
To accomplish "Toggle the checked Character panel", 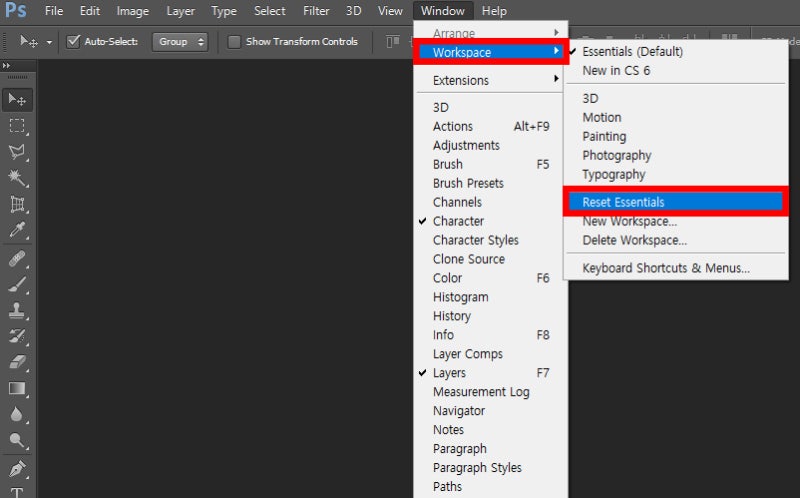I will [490, 221].
